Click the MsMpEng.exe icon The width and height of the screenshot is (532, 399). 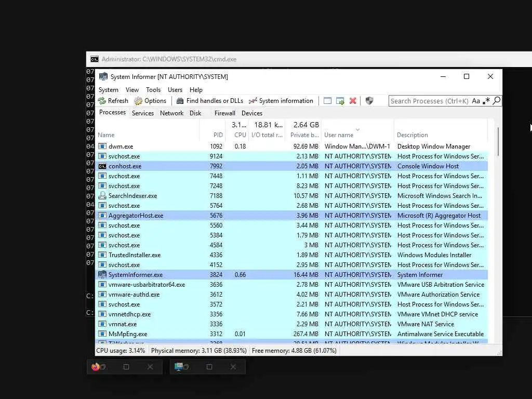102,334
